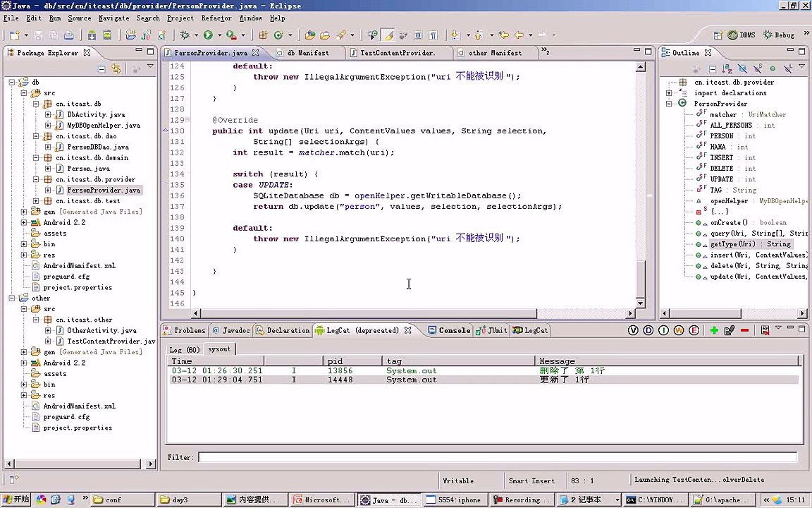Screen dimensions: 812x508
Task: Click the LogCat Filter text field
Action: [x=498, y=457]
